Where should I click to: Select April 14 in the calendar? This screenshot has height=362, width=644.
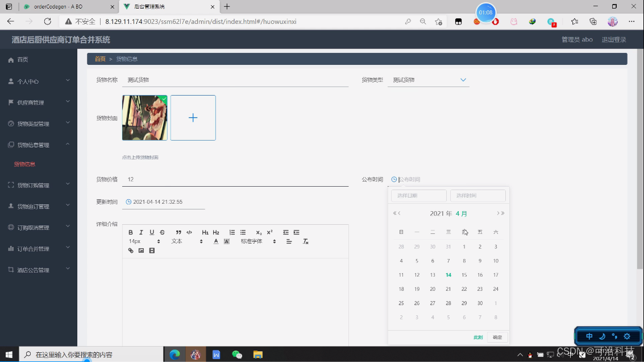pos(448,274)
